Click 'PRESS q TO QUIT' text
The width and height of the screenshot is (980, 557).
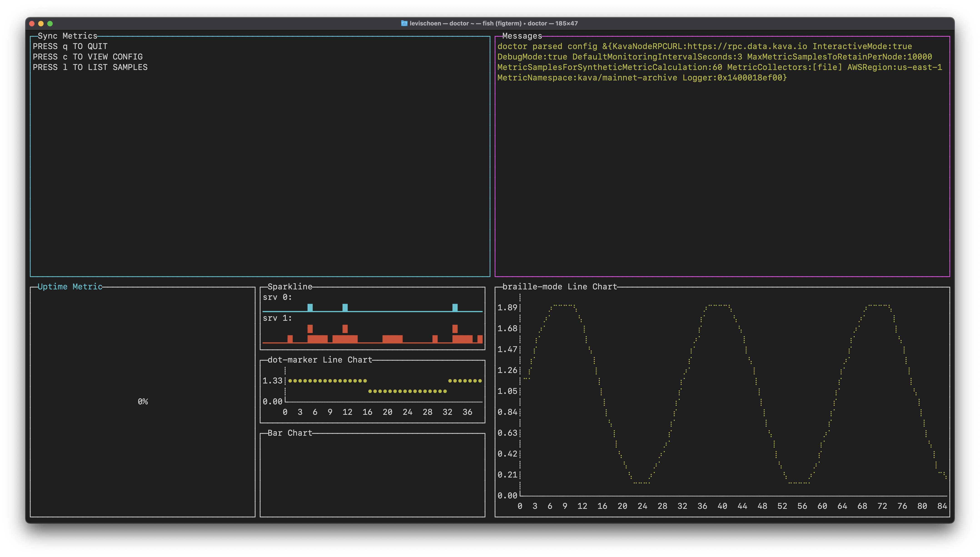point(70,46)
